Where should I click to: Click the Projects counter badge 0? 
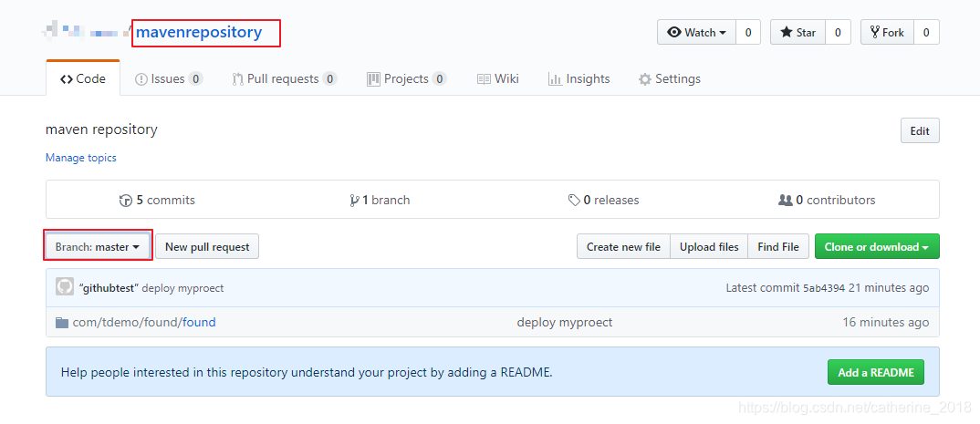[x=440, y=78]
